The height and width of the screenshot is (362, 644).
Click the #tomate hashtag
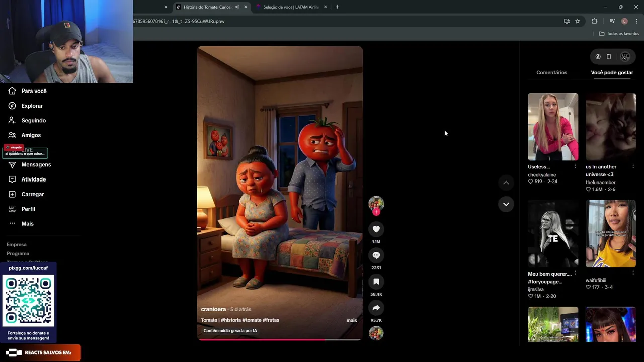252,320
